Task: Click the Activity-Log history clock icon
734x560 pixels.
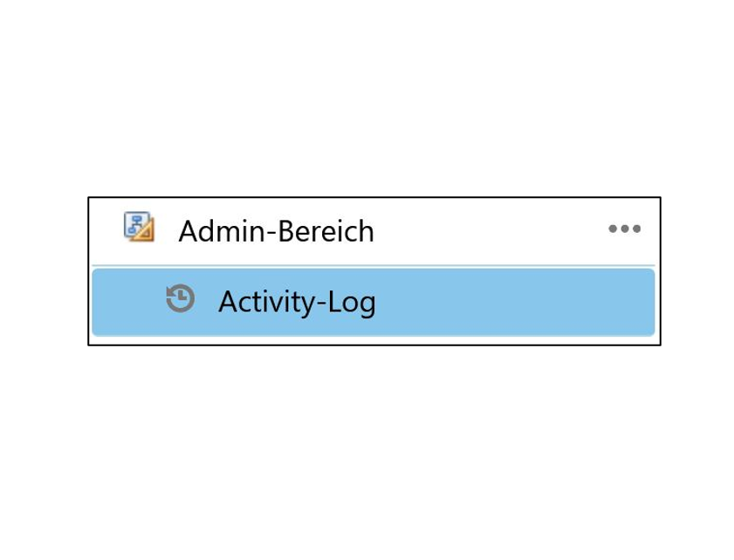Action: [x=180, y=298]
